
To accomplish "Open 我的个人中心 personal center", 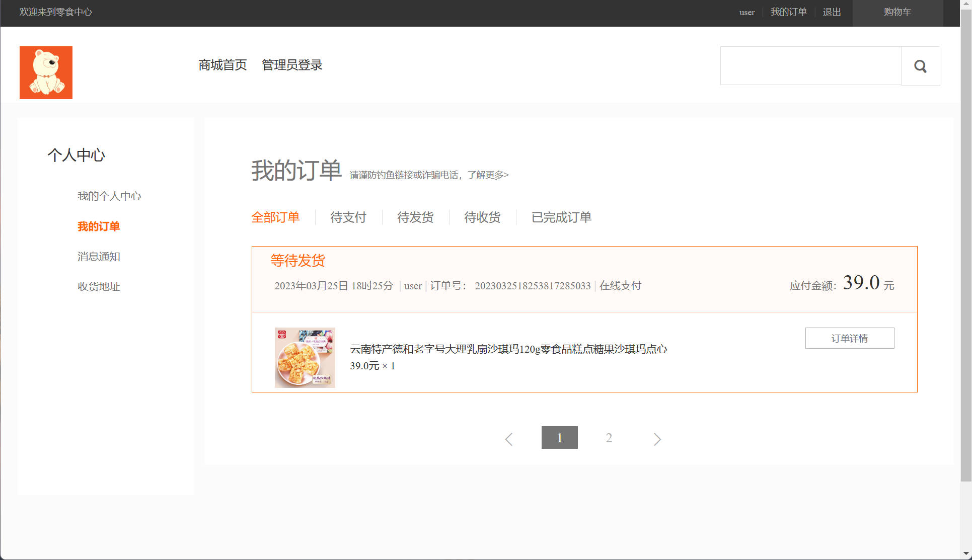I will [109, 196].
